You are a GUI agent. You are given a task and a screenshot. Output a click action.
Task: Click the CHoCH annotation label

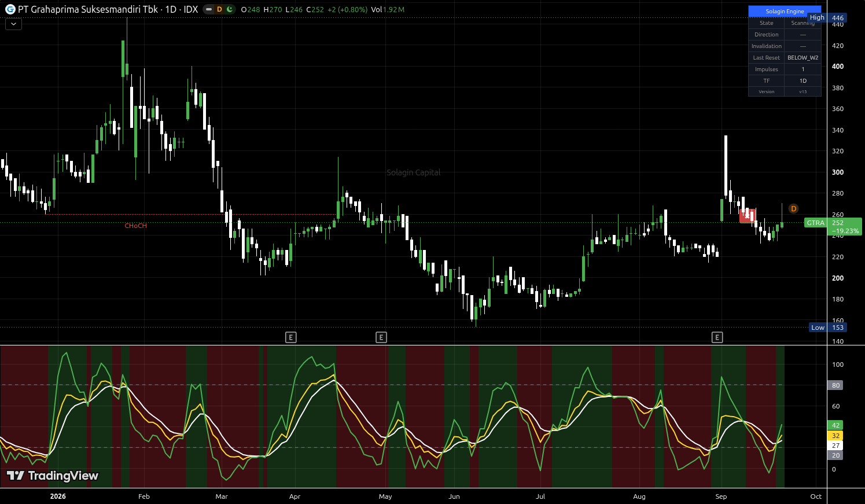[136, 226]
